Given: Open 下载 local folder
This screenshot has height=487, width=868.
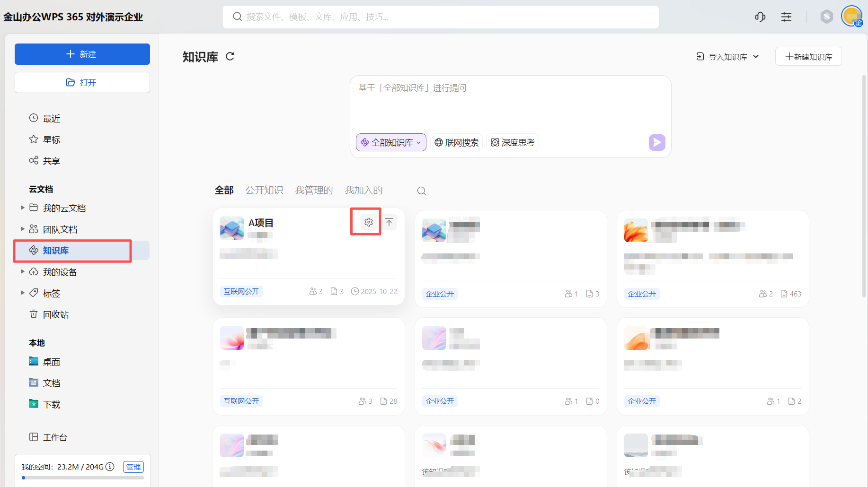Looking at the screenshot, I should (x=44, y=404).
